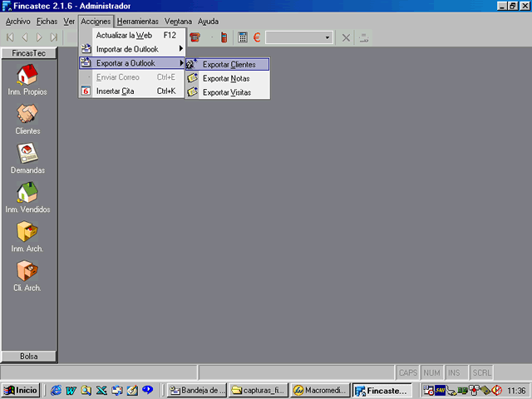Open the Cli. Arch. box icon
The height and width of the screenshot is (399, 532).
pos(27,272)
